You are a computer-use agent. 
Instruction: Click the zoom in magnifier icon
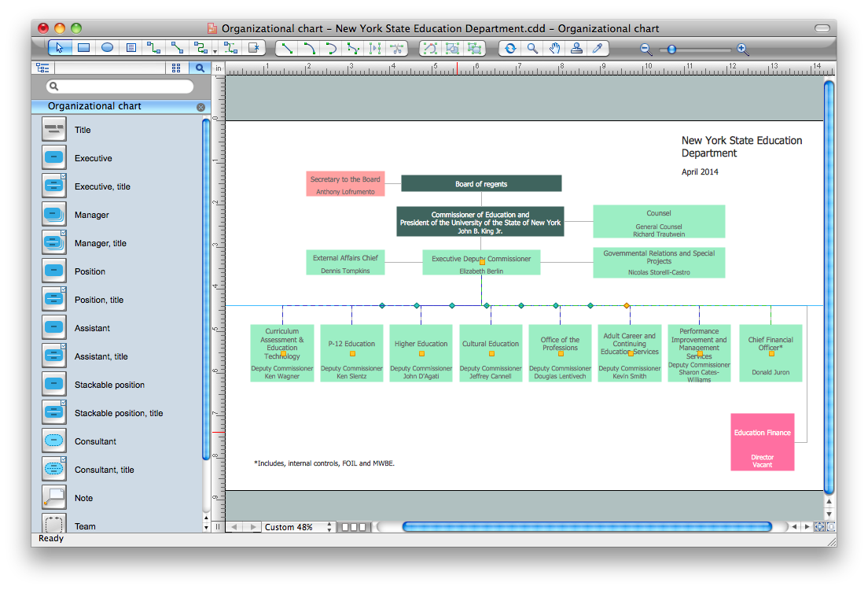click(x=743, y=49)
